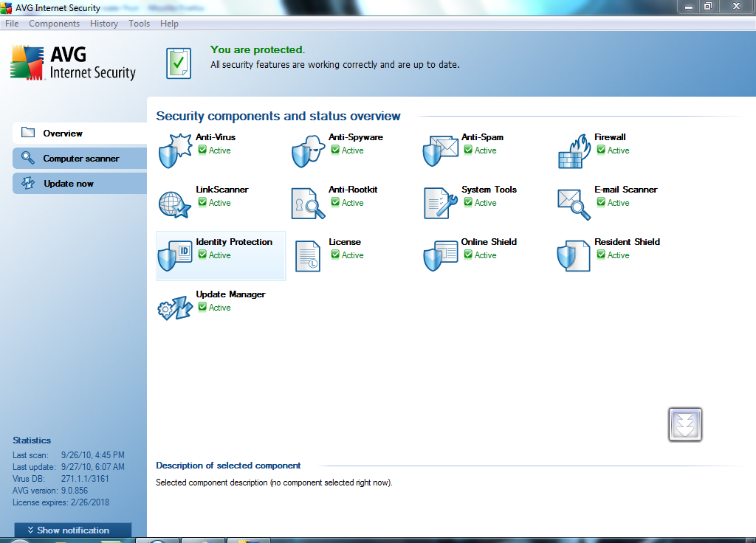
Task: Click the AVG title bar icon
Action: pyautogui.click(x=6, y=7)
